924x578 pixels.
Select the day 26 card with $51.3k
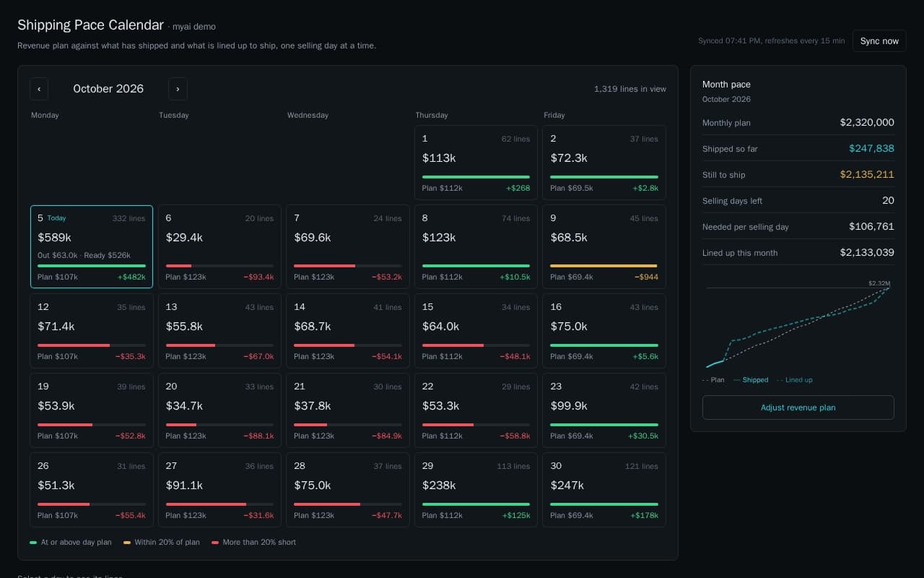coord(92,490)
